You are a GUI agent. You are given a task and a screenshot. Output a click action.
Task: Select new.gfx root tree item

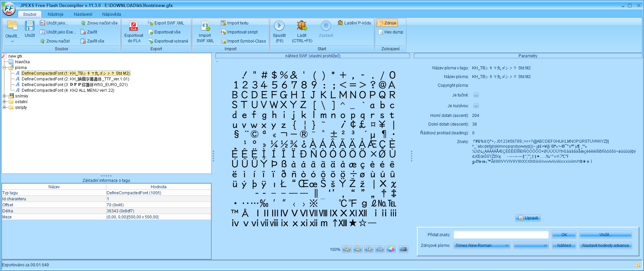(15, 56)
